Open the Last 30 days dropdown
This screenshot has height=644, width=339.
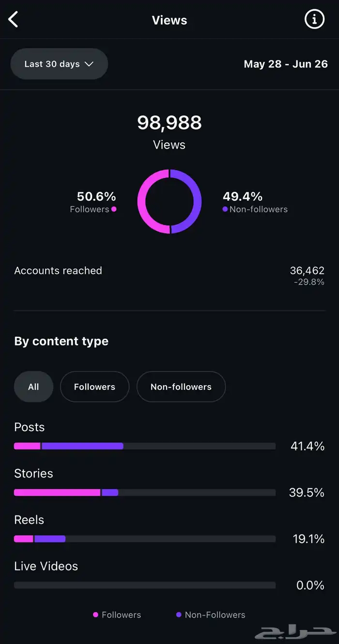[x=59, y=64]
